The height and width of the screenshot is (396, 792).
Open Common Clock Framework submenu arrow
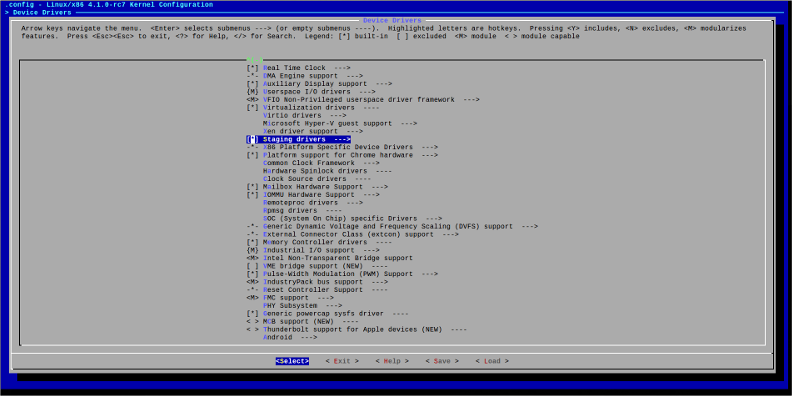coord(371,163)
